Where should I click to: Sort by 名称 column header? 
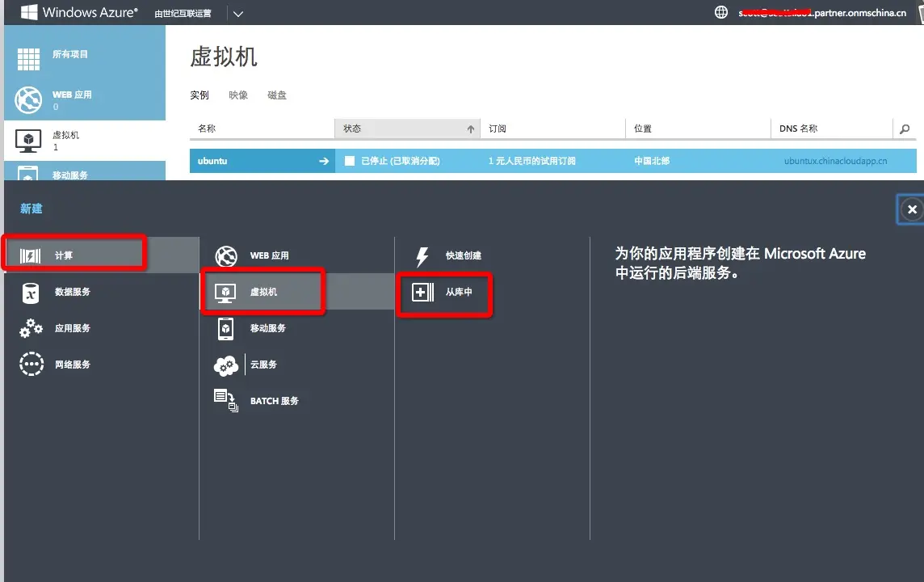click(x=207, y=129)
